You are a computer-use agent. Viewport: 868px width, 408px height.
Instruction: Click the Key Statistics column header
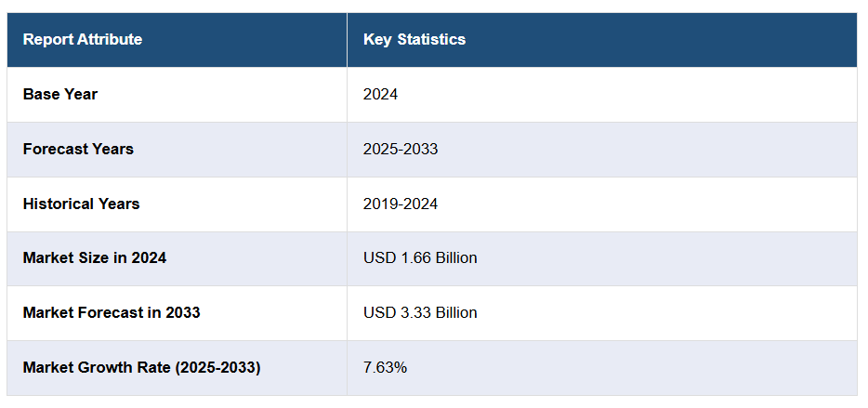(x=414, y=39)
